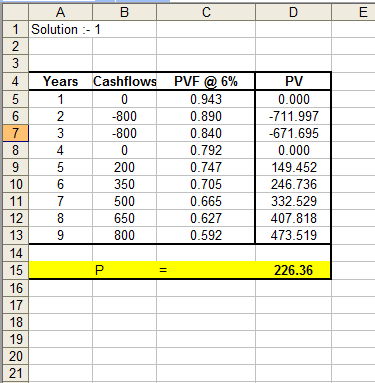Select the cell with 473.519
The width and height of the screenshot is (375, 383).
pyautogui.click(x=293, y=235)
